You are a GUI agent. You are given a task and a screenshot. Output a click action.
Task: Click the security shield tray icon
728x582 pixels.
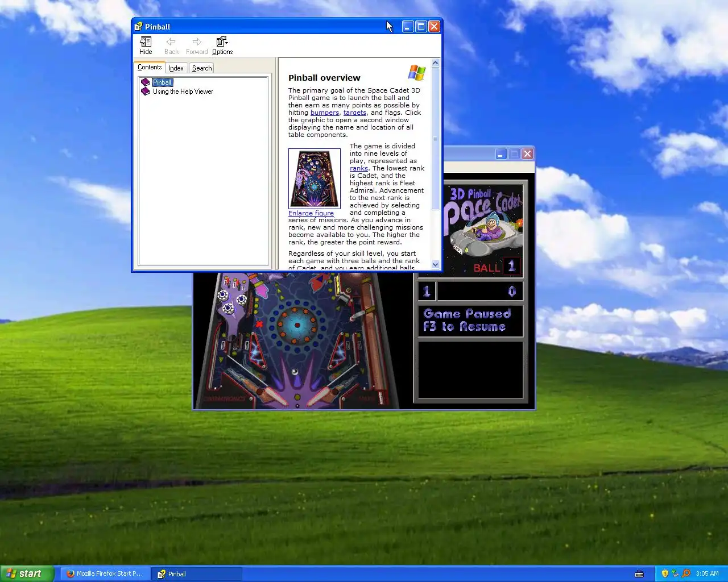pos(665,573)
